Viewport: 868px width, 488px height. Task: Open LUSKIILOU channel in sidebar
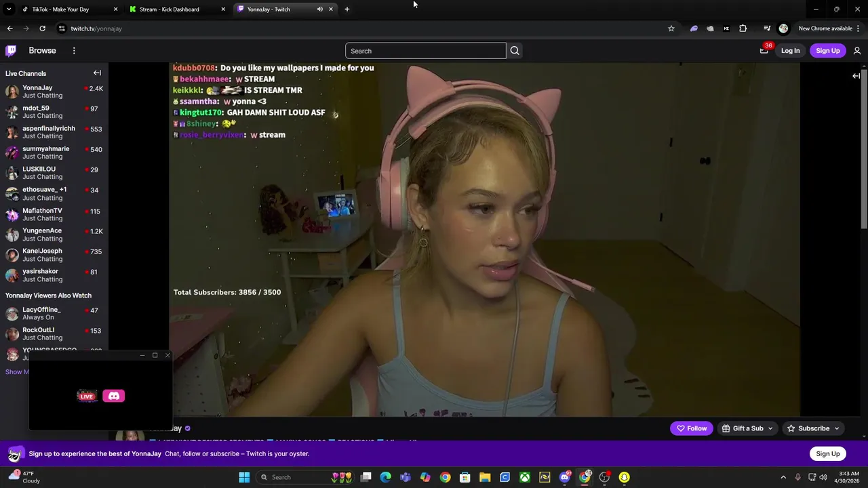click(x=54, y=173)
